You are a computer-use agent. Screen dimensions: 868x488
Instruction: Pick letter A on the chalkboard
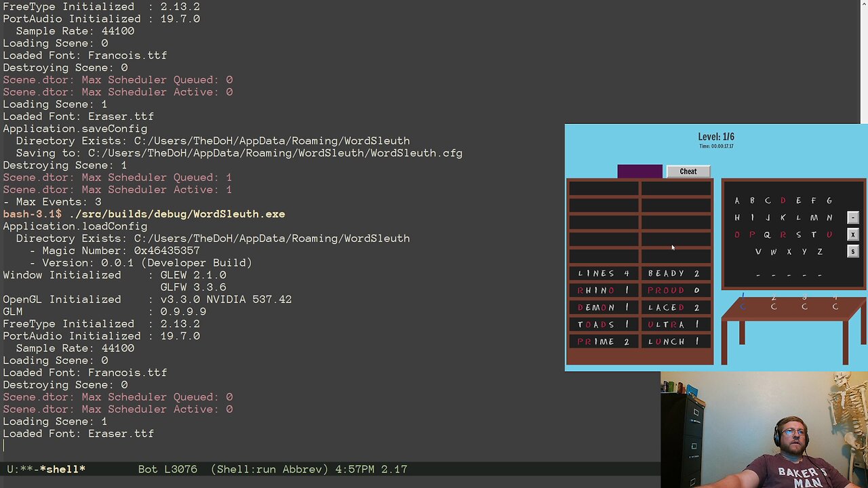[x=737, y=201]
